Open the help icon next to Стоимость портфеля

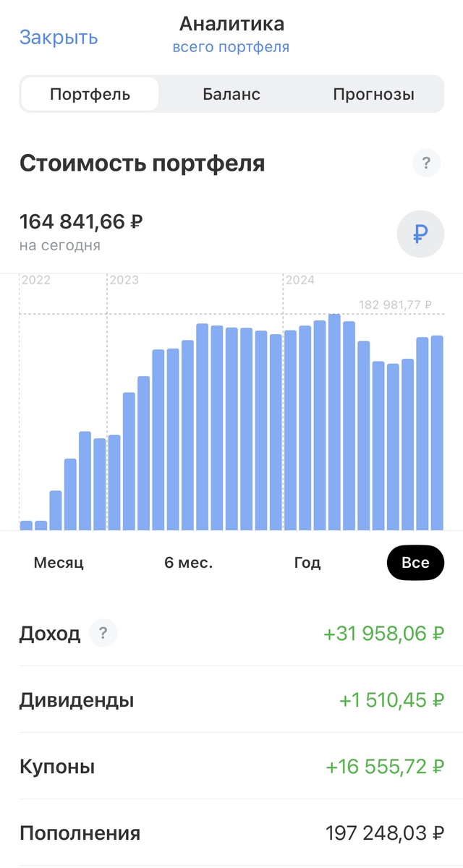pyautogui.click(x=425, y=163)
